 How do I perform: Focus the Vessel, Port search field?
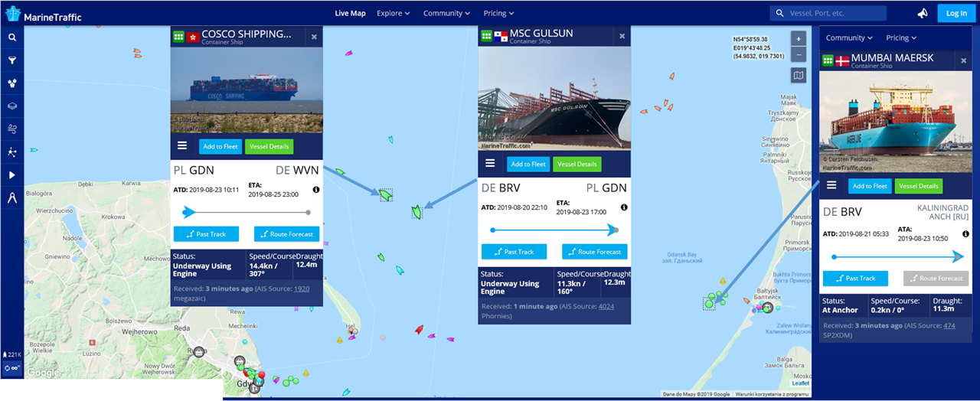click(828, 13)
